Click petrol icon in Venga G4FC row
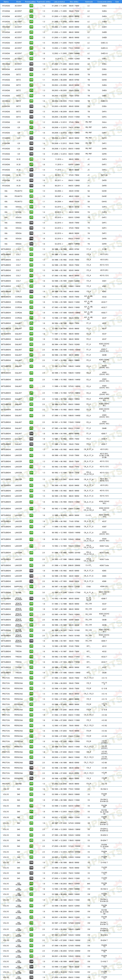Viewport: 122px width, 980px height. (31, 218)
